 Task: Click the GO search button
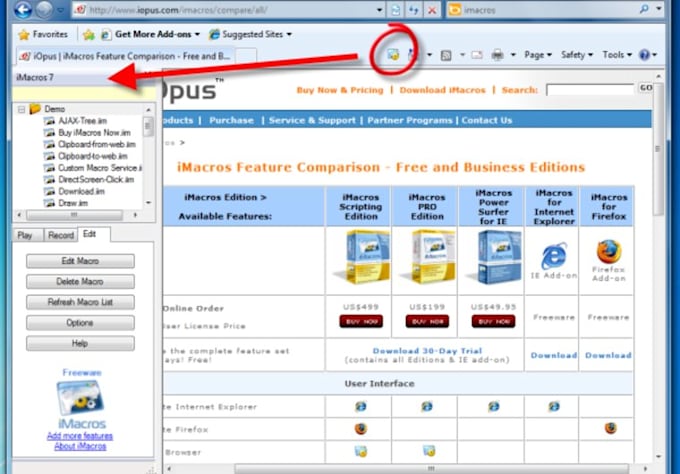coord(646,88)
